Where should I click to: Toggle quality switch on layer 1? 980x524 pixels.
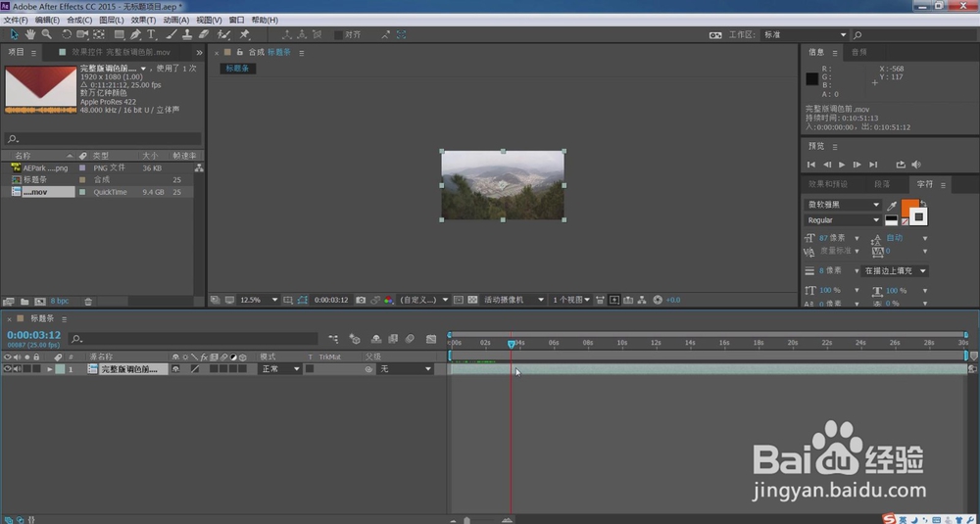click(x=195, y=369)
